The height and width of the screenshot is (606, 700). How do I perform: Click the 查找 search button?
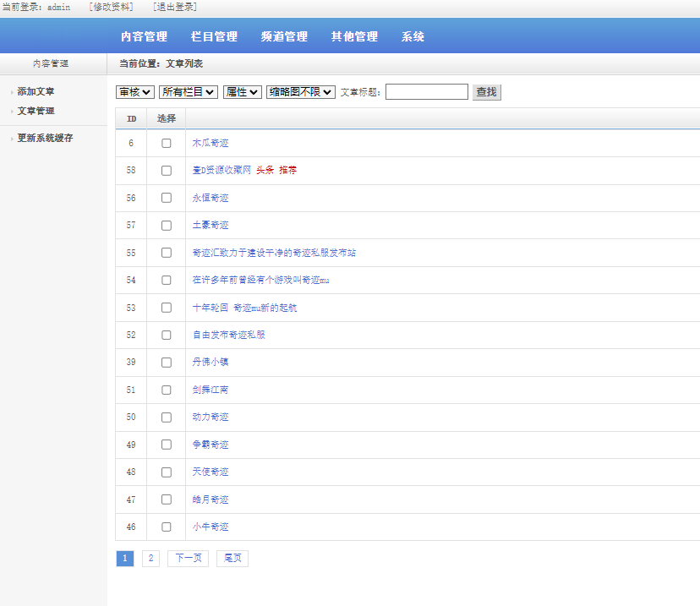pos(486,92)
